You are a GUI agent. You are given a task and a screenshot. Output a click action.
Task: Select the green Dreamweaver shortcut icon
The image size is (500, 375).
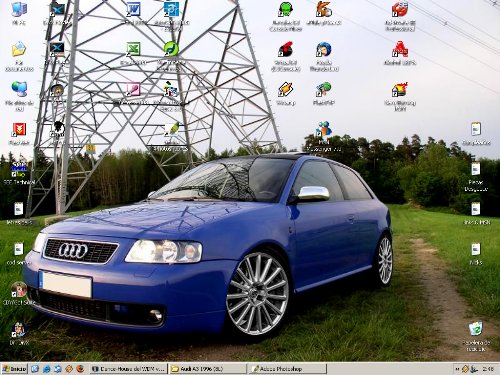[x=171, y=49]
